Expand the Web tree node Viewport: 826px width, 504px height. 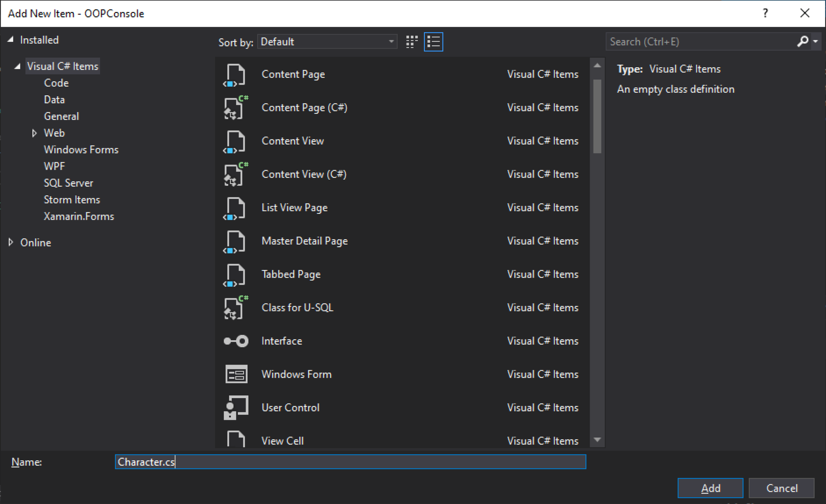[x=34, y=133]
